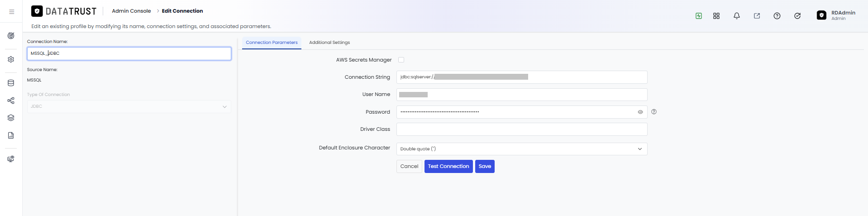The width and height of the screenshot is (868, 216).
Task: Click the MSSQL source name text
Action: 34,80
